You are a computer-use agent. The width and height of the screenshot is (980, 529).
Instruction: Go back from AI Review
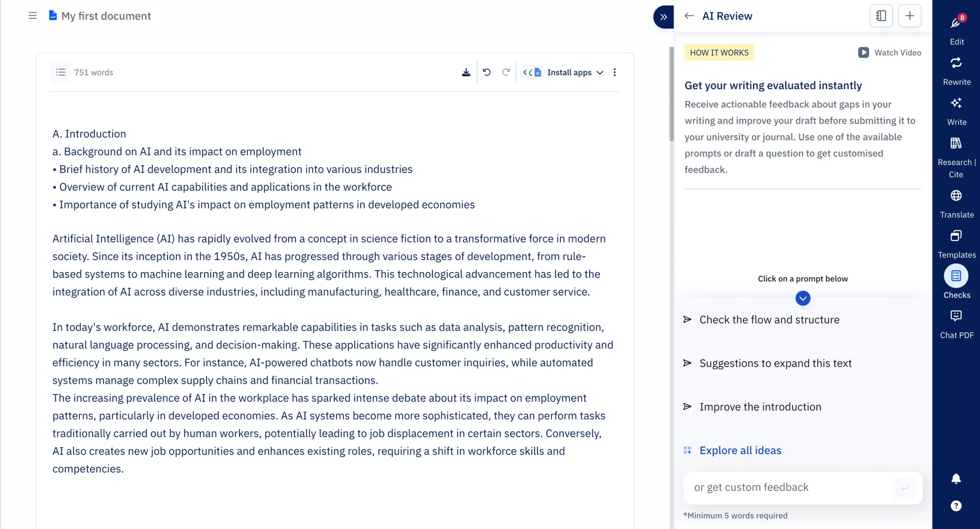(x=689, y=16)
